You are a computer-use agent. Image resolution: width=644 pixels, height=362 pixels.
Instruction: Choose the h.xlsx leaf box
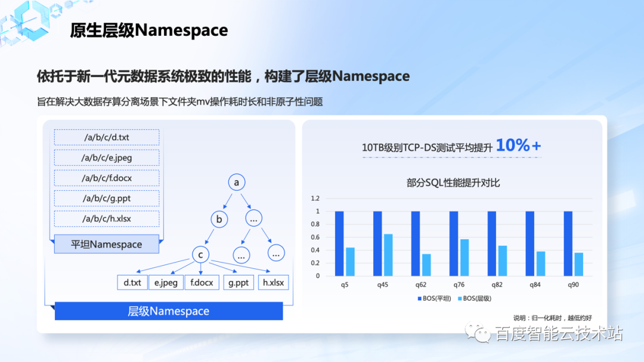pos(274,283)
